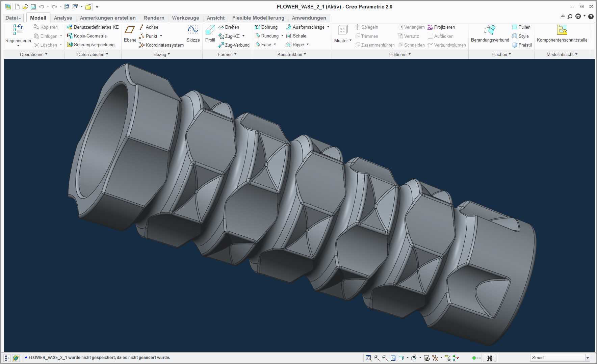
Task: Open the Werkzeuge tab
Action: coord(185,18)
